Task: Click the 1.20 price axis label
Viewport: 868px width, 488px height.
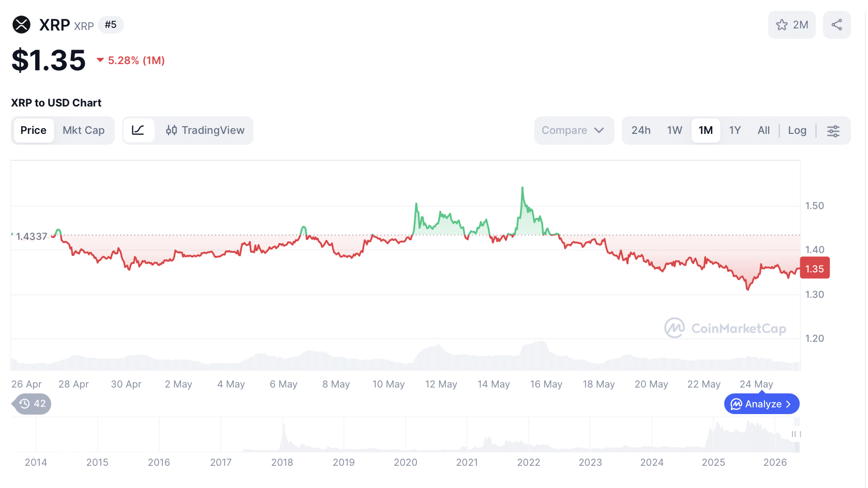Action: point(815,339)
